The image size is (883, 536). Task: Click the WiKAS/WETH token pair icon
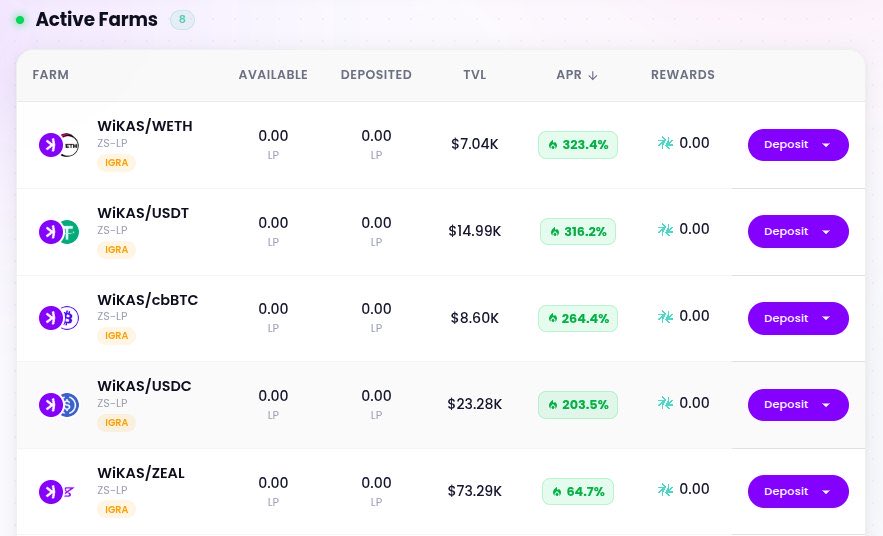pos(59,145)
